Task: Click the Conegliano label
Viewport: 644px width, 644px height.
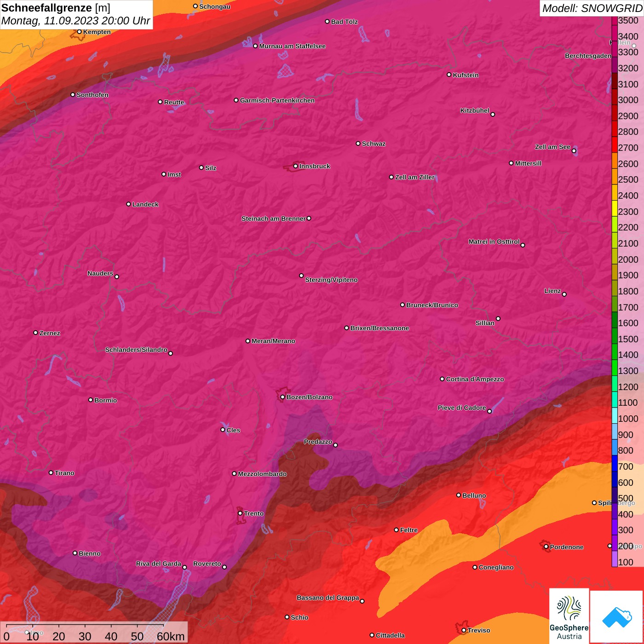Action: tap(496, 567)
